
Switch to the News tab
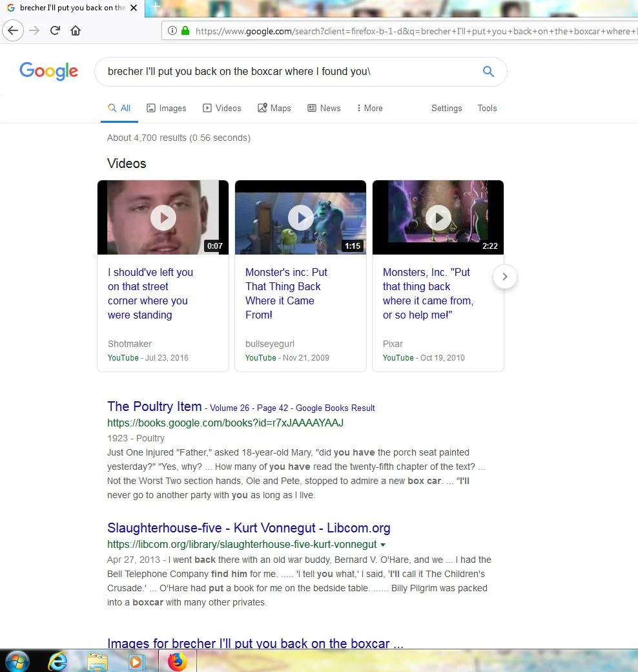coord(324,108)
